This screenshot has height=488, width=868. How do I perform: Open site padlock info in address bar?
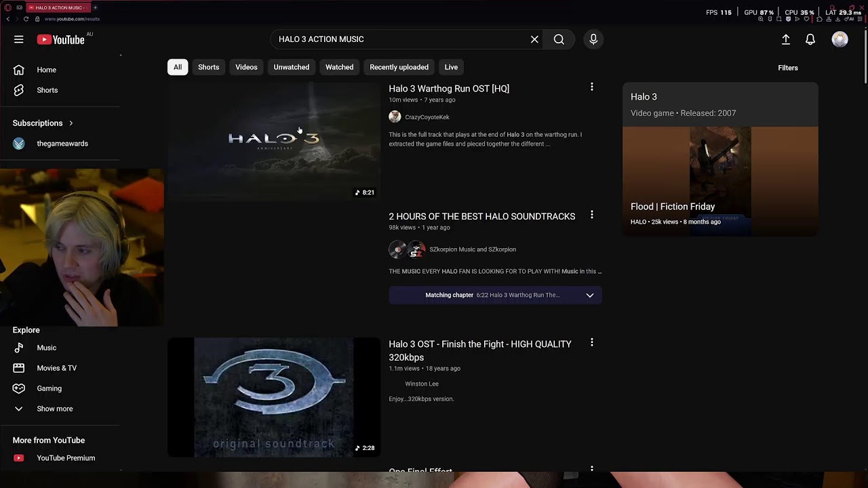coord(37,19)
